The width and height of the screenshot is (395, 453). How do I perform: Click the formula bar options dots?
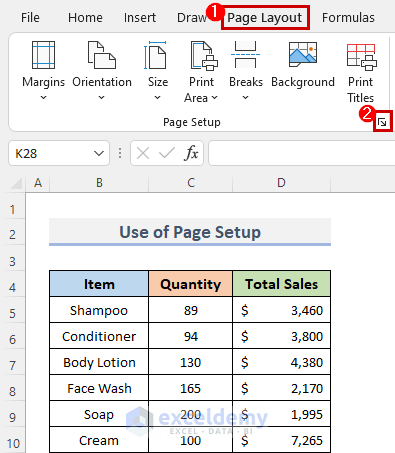[x=120, y=153]
